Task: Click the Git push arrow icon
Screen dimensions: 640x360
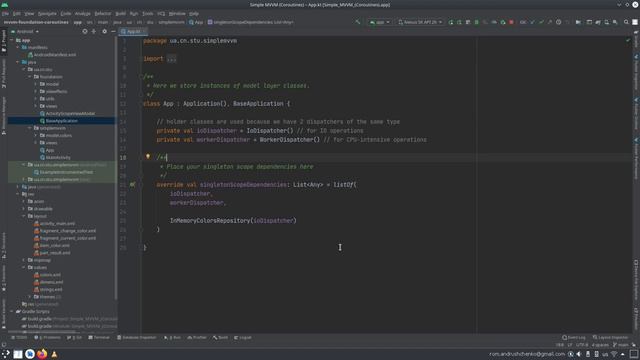Action: click(550, 22)
